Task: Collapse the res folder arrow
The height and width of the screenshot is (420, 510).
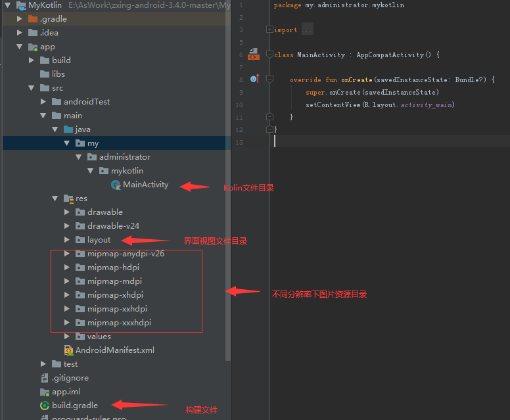Action: 55,198
